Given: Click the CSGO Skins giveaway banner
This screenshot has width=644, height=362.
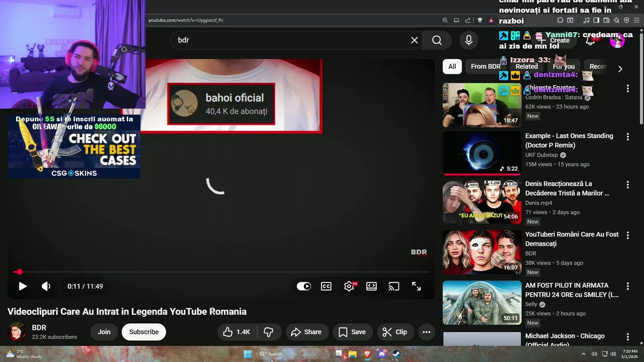Looking at the screenshot, I should pos(74,146).
